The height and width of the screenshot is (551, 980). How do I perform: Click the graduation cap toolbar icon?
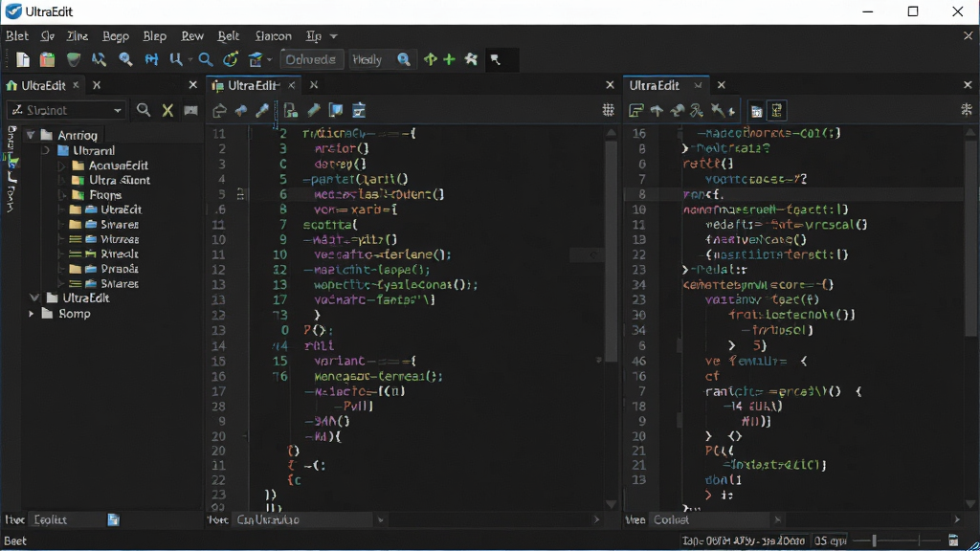click(256, 59)
